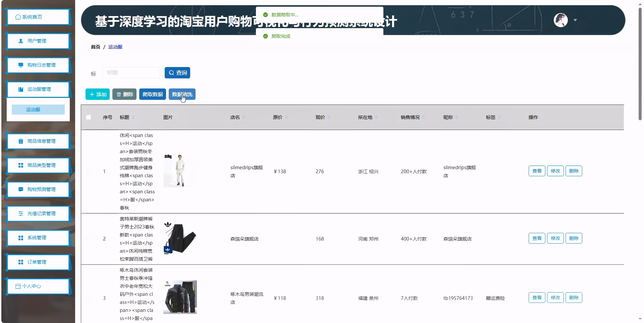Sort by 原价 using its sort arrows
The width and height of the screenshot is (644, 323).
coord(287,117)
